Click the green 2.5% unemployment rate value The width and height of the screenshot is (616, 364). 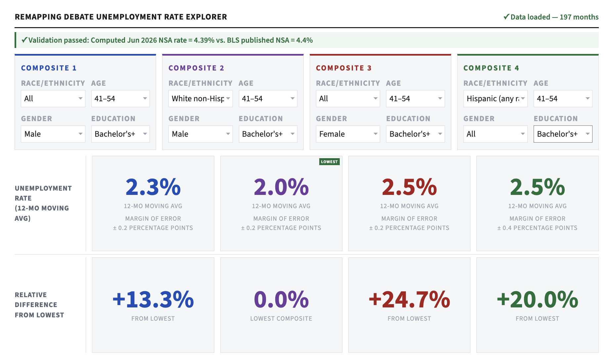[538, 187]
